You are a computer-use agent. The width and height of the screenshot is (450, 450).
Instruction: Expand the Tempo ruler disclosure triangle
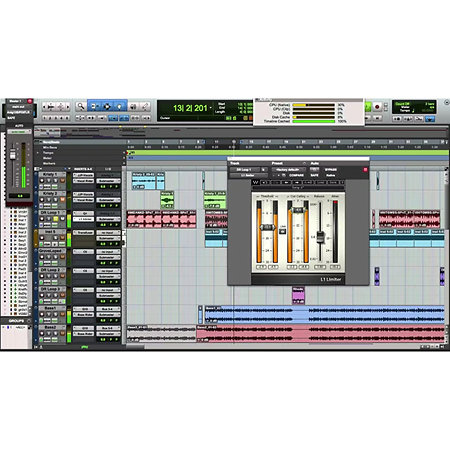click(38, 153)
